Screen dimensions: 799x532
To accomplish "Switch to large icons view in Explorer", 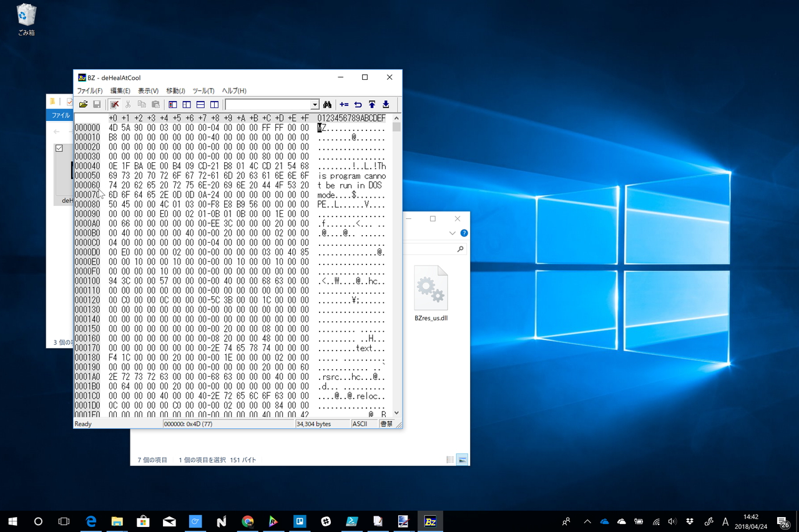I will (463, 460).
